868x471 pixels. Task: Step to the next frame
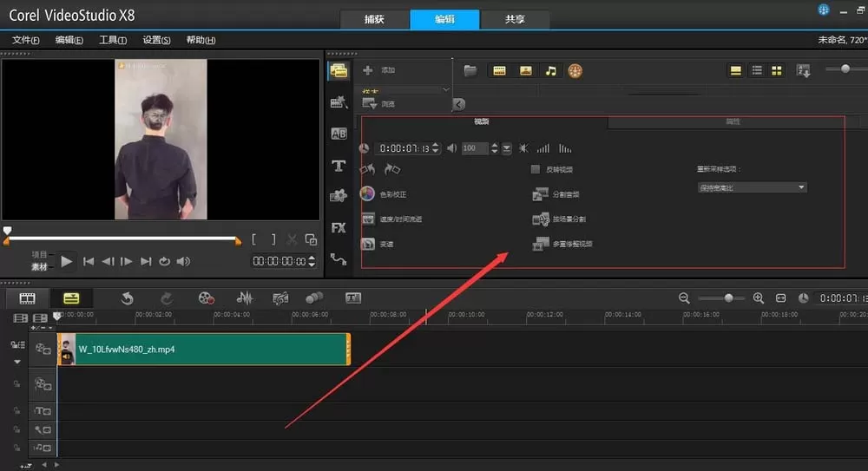click(126, 261)
